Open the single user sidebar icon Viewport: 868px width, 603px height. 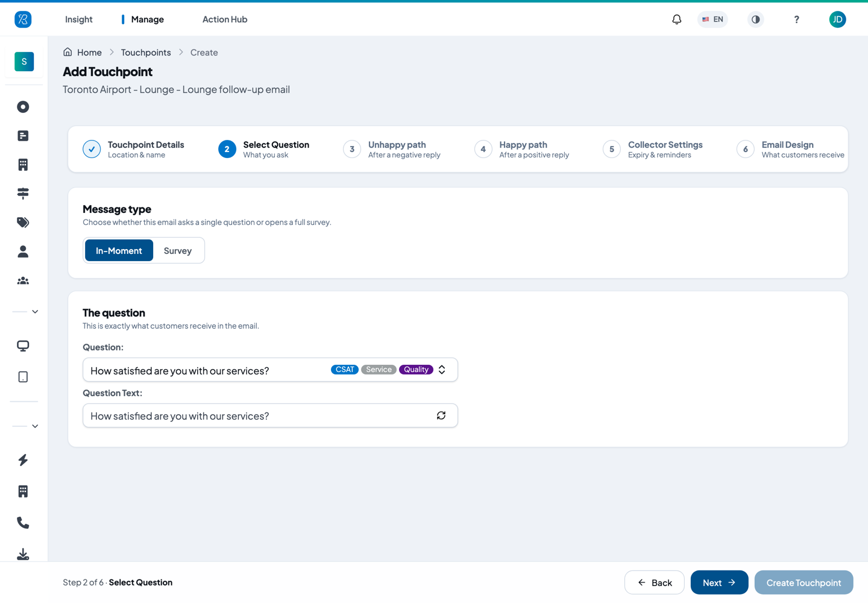pos(23,251)
